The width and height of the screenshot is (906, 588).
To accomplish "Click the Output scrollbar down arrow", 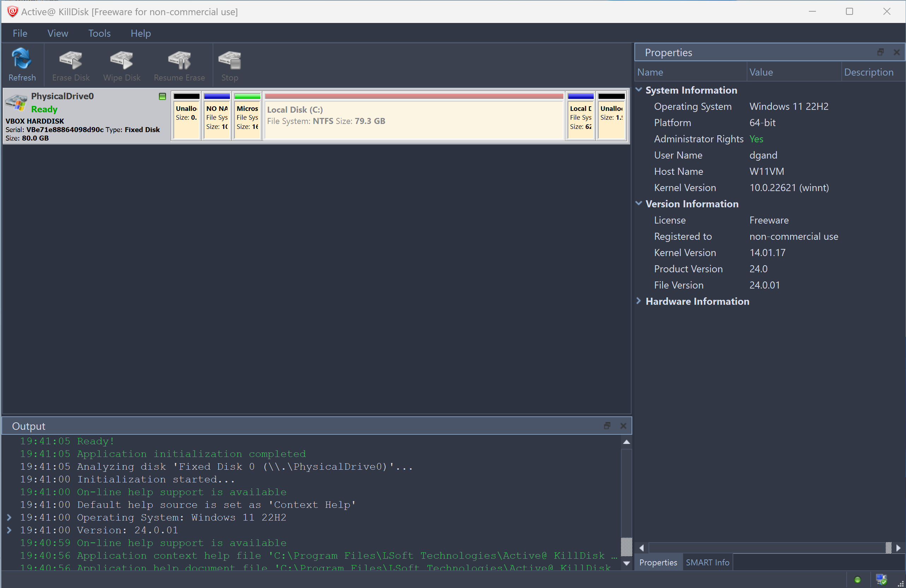I will (627, 563).
